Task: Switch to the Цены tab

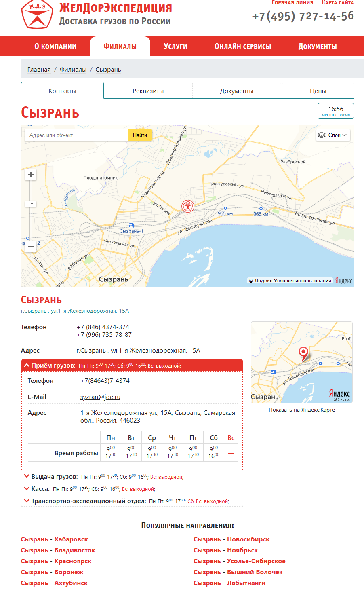Action: click(x=318, y=91)
